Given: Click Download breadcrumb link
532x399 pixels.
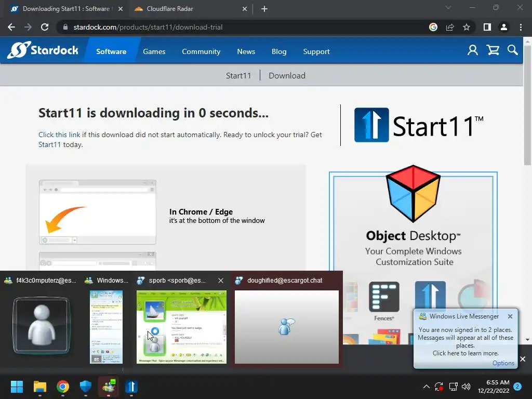Looking at the screenshot, I should (287, 75).
